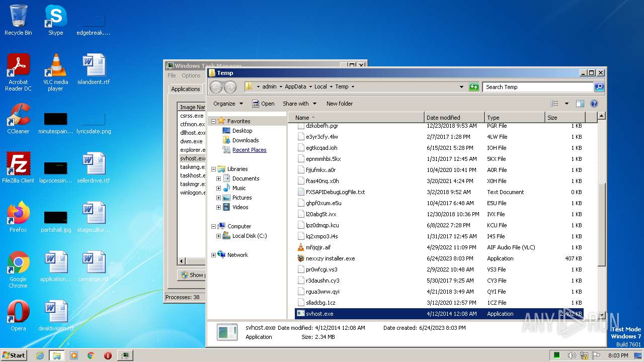Expand the Local Disk (C:) node
Image resolution: width=644 pixels, height=362 pixels.
point(218,236)
